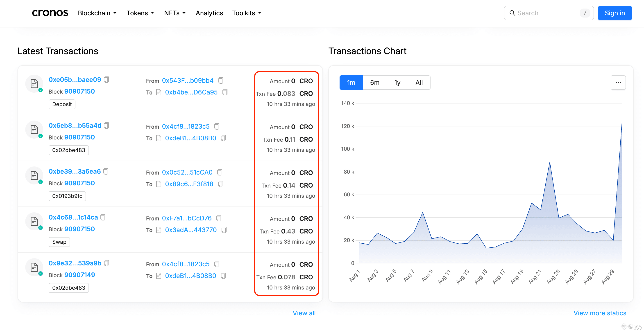
Task: Click '140 k' y-axis label
Action: 347,103
